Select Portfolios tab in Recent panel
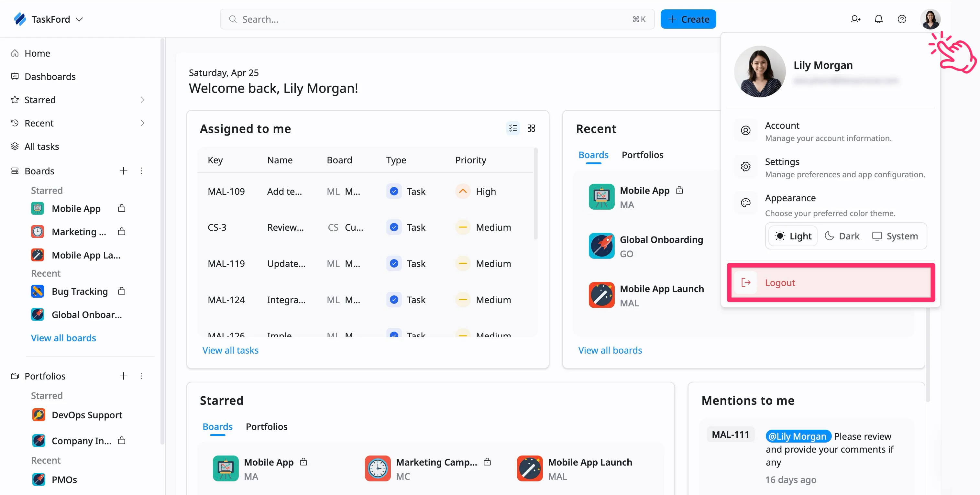The width and height of the screenshot is (980, 495). [642, 155]
